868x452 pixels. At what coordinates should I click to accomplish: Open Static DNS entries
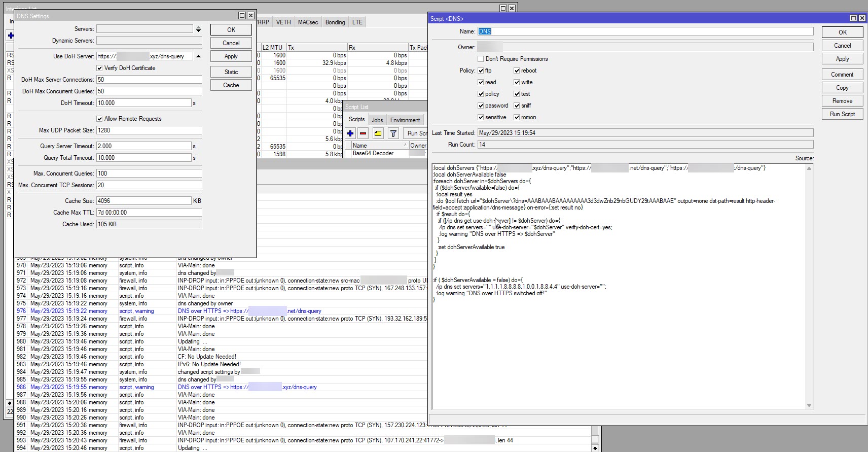coord(231,72)
